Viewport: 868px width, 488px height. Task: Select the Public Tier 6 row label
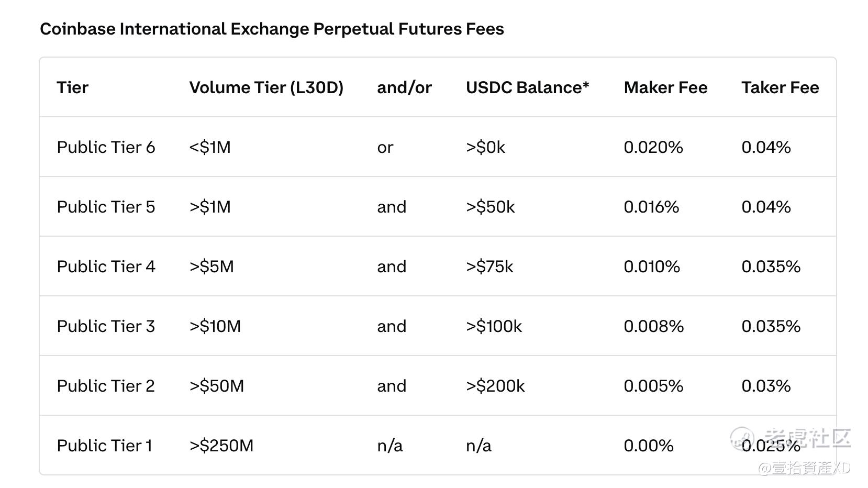(x=106, y=147)
